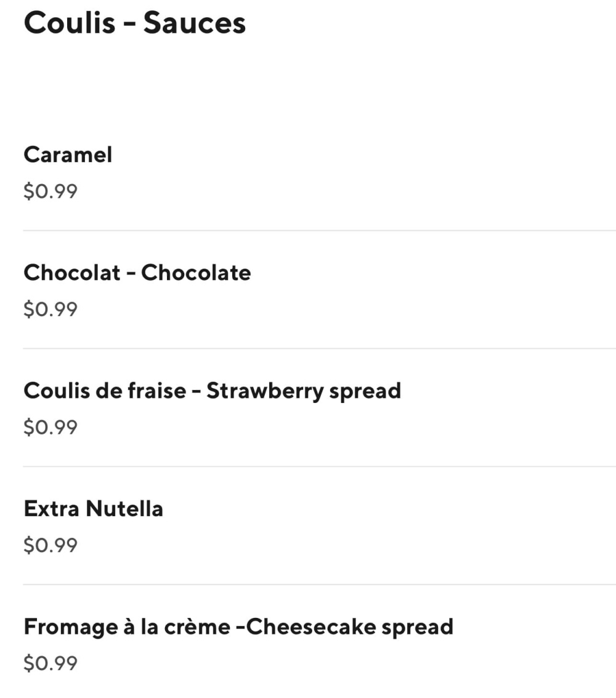
Task: Click the dash between Coulis and Sauces
Action: point(129,25)
